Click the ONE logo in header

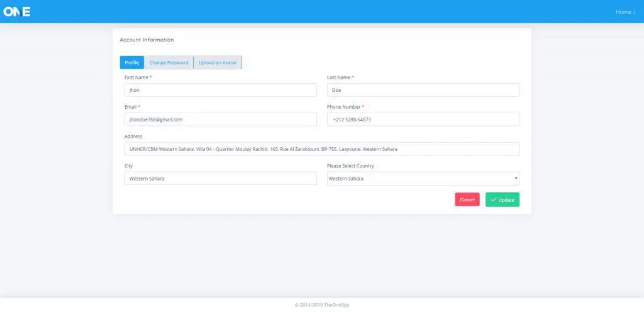click(x=17, y=11)
